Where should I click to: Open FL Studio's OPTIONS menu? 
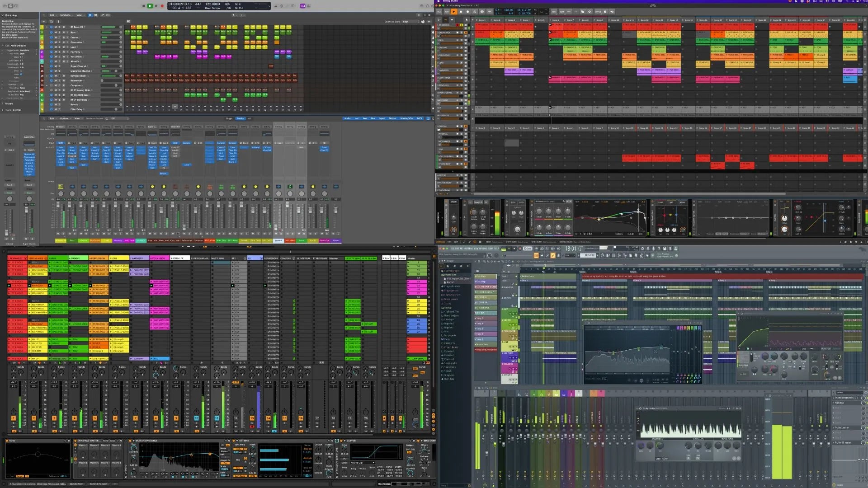[x=482, y=248]
